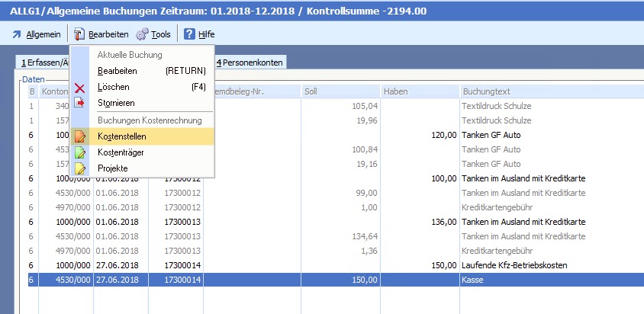The width and height of the screenshot is (644, 314).
Task: Click the Stornieren icon in menu
Action: coord(80,103)
